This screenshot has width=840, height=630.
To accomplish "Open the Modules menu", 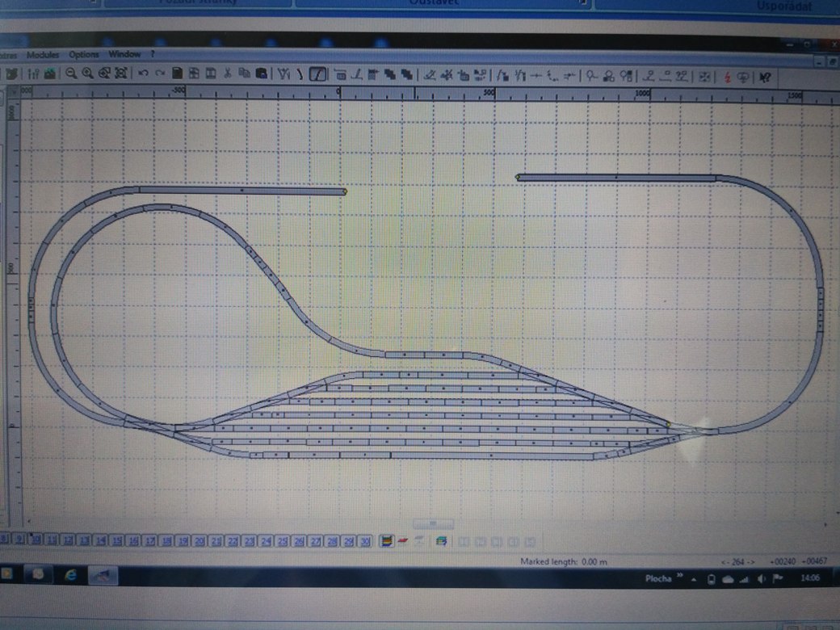I will [x=43, y=55].
